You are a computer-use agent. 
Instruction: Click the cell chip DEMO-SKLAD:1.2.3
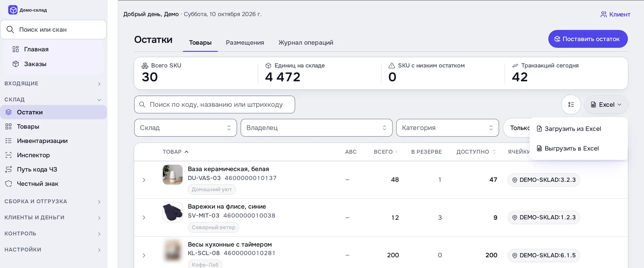pos(544,217)
